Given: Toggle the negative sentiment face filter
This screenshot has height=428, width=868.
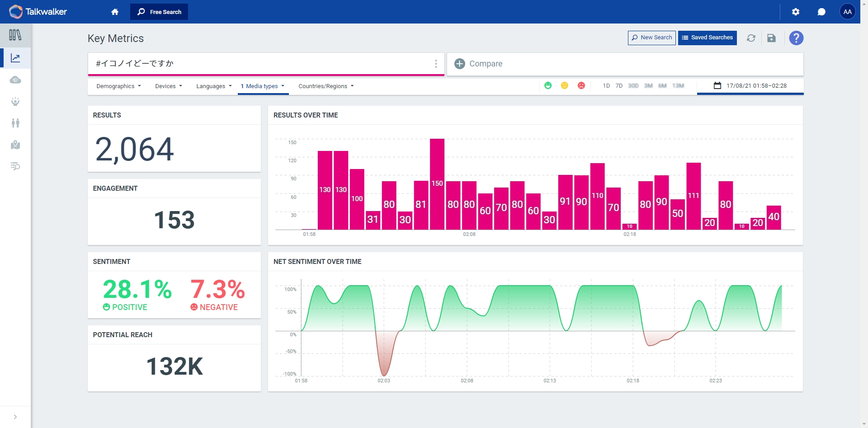Looking at the screenshot, I should tap(581, 85).
